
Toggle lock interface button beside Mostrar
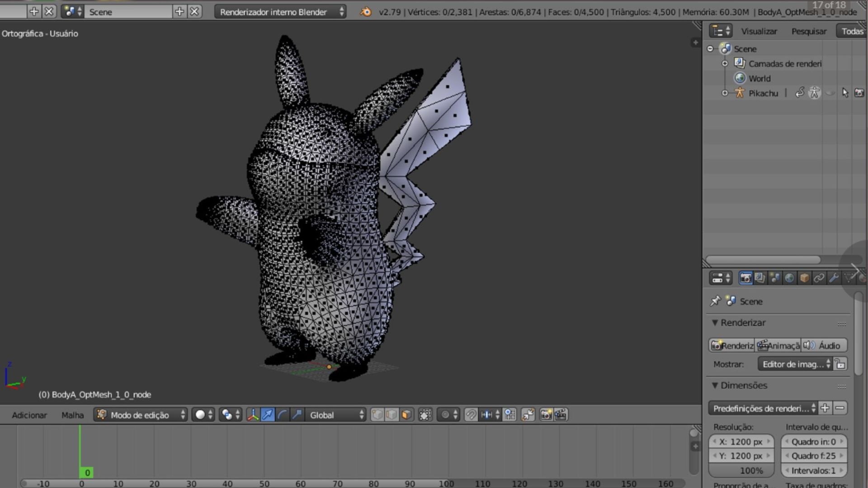pos(840,364)
